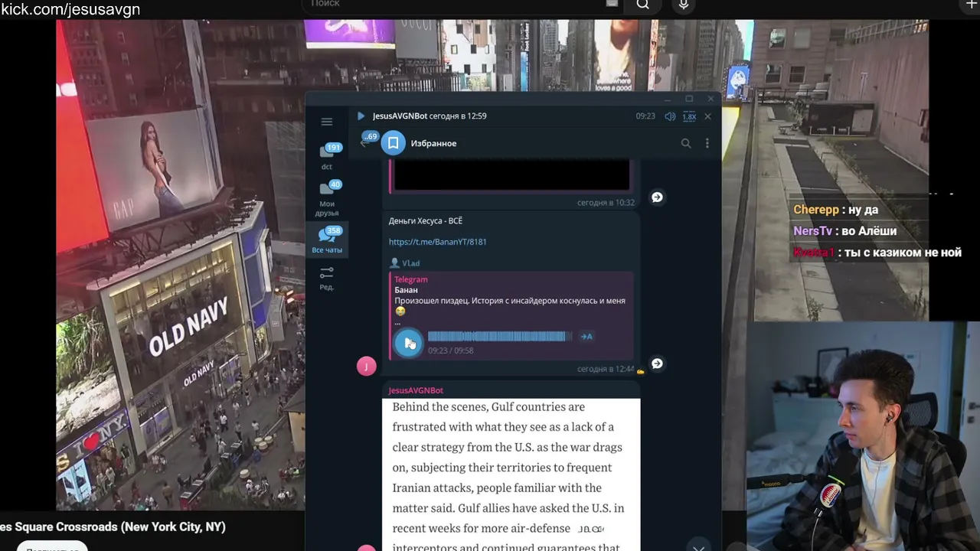The image size is (980, 551).
Task: Open the Vlad forwarded-from profile
Action: [406, 263]
